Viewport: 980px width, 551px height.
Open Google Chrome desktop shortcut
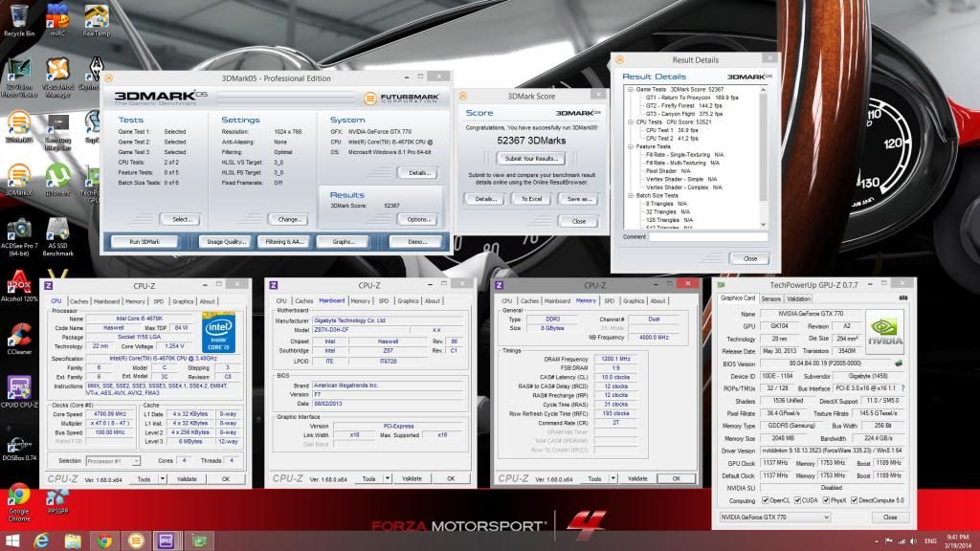pyautogui.click(x=19, y=503)
